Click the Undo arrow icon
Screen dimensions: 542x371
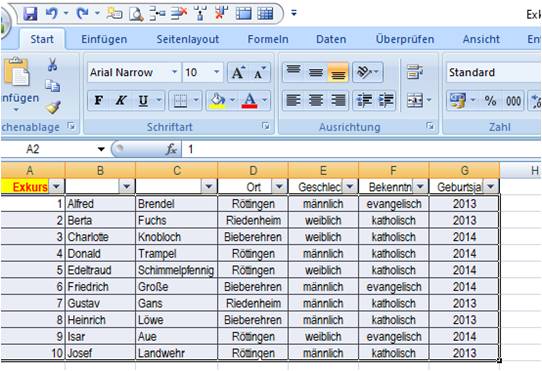(52, 14)
